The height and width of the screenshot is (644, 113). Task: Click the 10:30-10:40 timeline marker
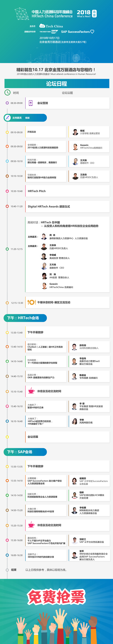(x=7, y=191)
